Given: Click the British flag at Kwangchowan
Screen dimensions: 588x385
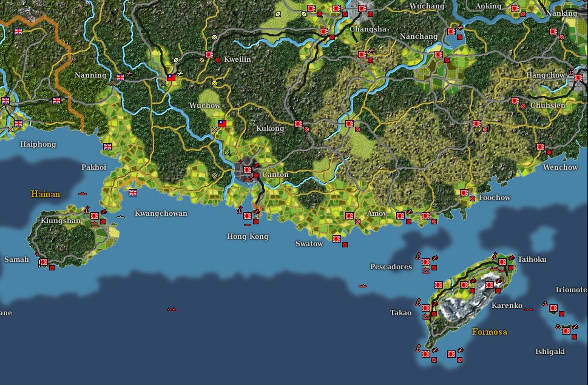Looking at the screenshot, I should click(x=133, y=193).
